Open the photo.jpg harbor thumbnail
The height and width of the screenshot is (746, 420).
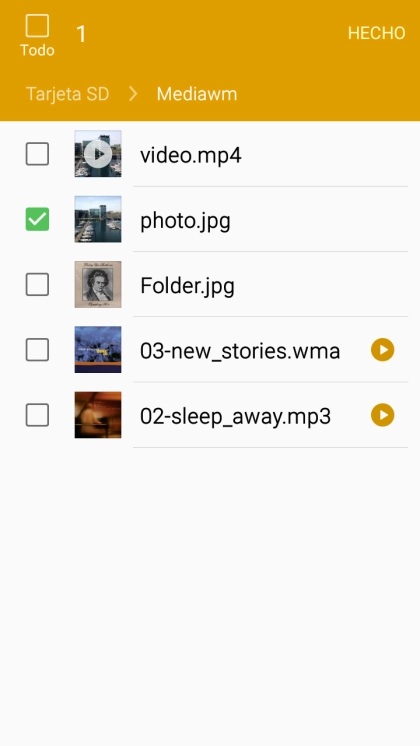(98, 219)
